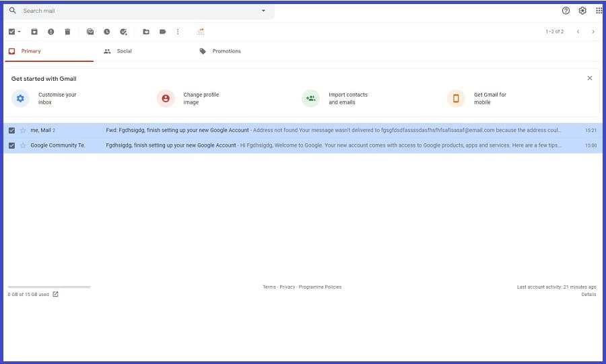This screenshot has width=606, height=364.
Task: Mark selected messages as read
Action: [90, 32]
